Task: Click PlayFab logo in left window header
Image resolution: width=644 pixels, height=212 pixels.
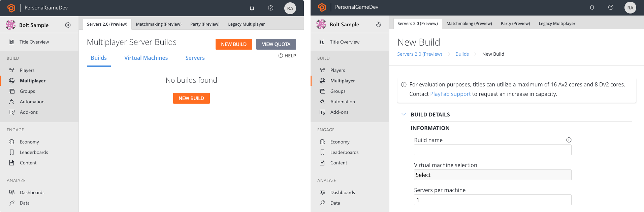Action: point(11,8)
